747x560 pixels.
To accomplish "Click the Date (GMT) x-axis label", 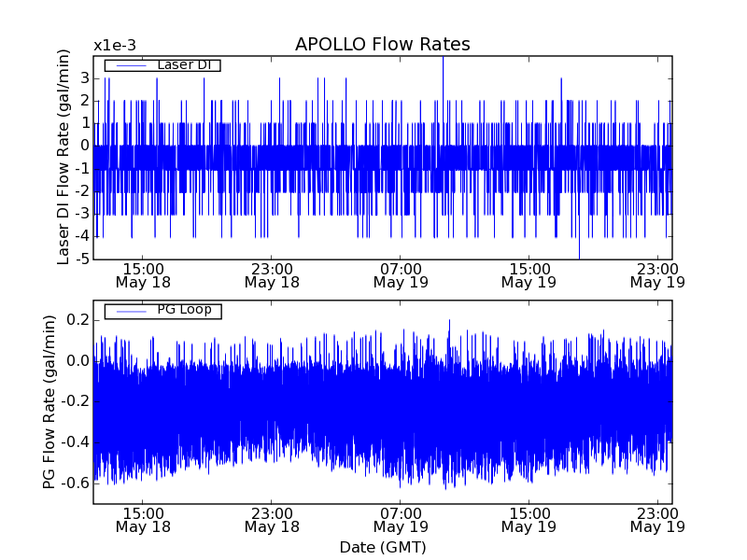I will (x=382, y=547).
